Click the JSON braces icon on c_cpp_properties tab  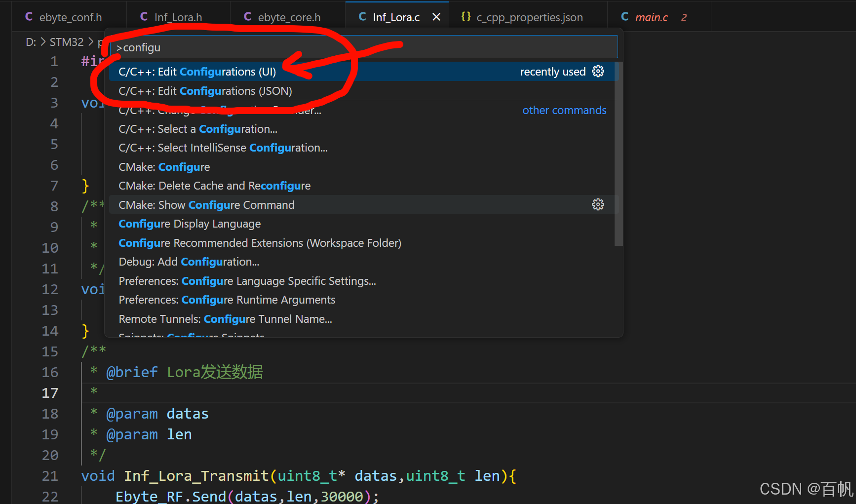tap(466, 17)
